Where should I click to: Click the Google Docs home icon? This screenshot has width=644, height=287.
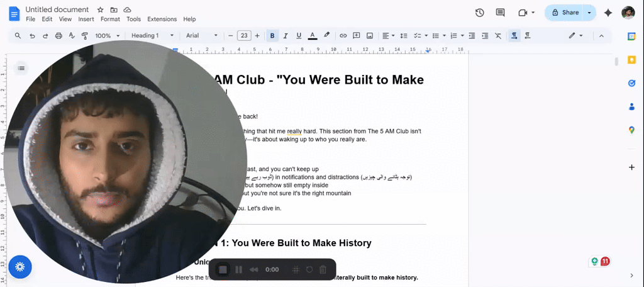tap(14, 14)
